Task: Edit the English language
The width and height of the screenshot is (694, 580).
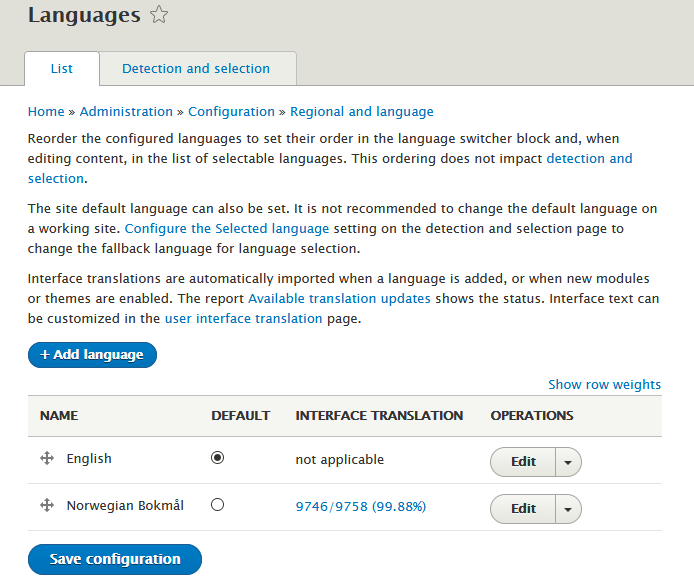Action: [523, 462]
